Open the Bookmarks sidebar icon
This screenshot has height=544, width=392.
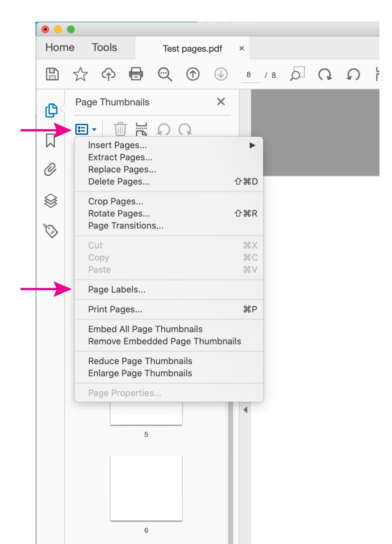coord(51,140)
